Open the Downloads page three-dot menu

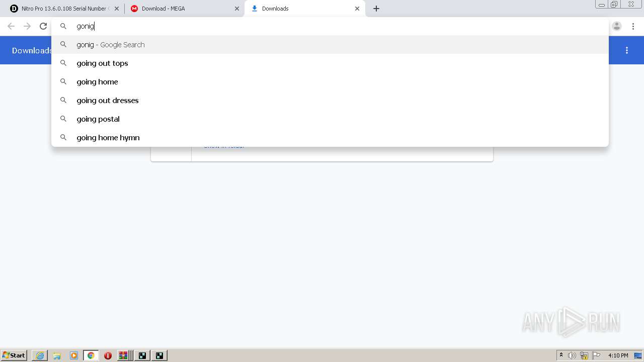pyautogui.click(x=627, y=50)
